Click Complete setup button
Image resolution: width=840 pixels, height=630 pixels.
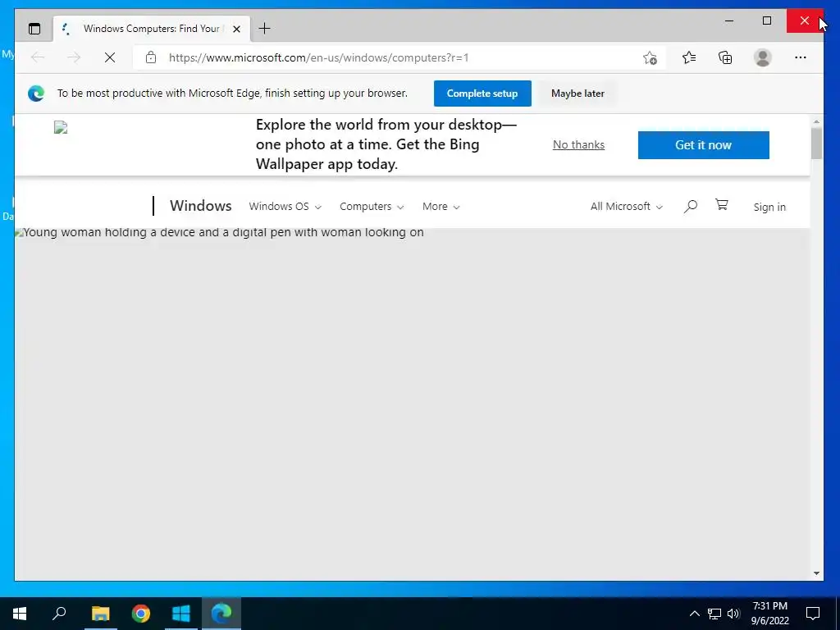[482, 94]
